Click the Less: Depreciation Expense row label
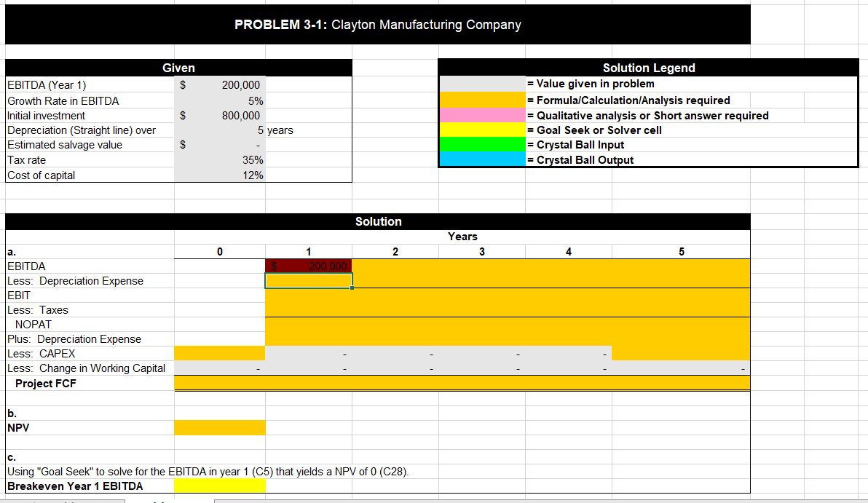 75,281
